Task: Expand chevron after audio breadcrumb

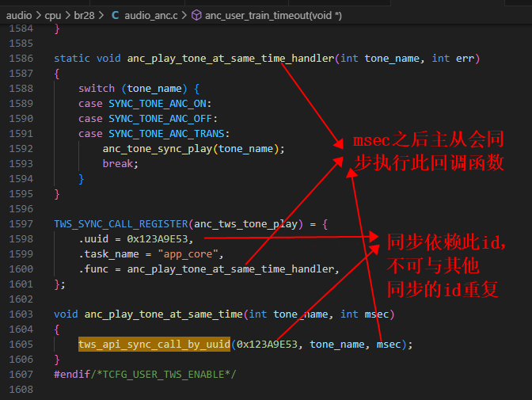Action: pyautogui.click(x=38, y=16)
